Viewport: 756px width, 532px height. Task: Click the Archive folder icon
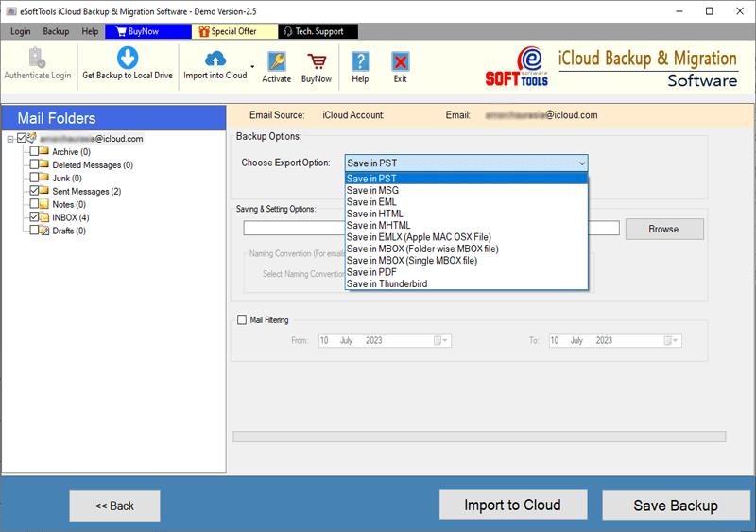pyautogui.click(x=44, y=151)
